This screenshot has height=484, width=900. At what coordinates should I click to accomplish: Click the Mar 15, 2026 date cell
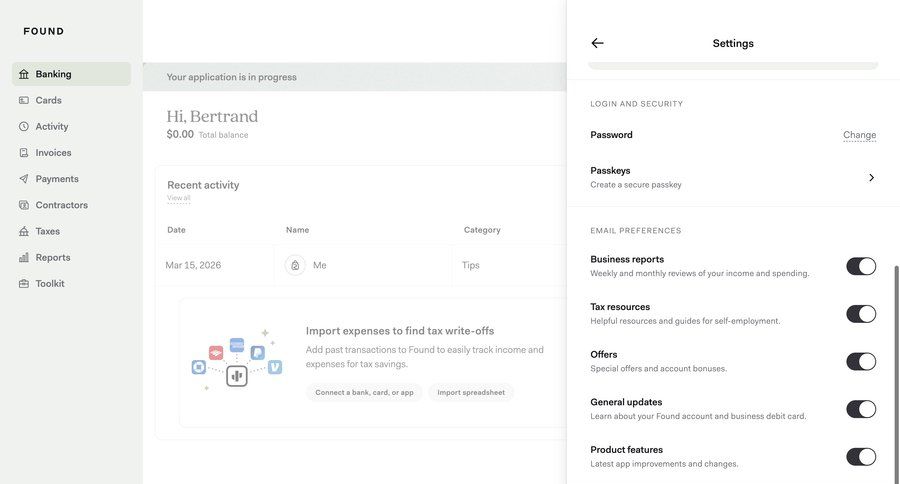(x=193, y=265)
